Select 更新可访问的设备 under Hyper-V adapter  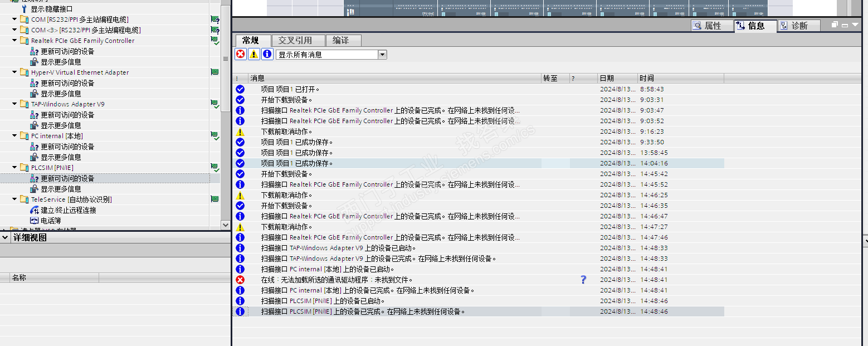coord(67,83)
